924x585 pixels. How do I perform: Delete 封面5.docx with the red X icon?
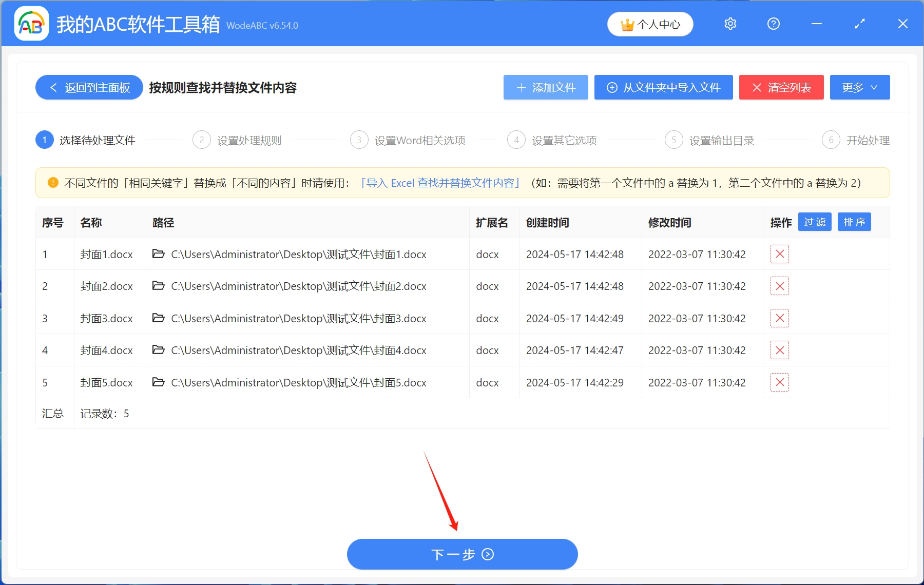point(779,382)
